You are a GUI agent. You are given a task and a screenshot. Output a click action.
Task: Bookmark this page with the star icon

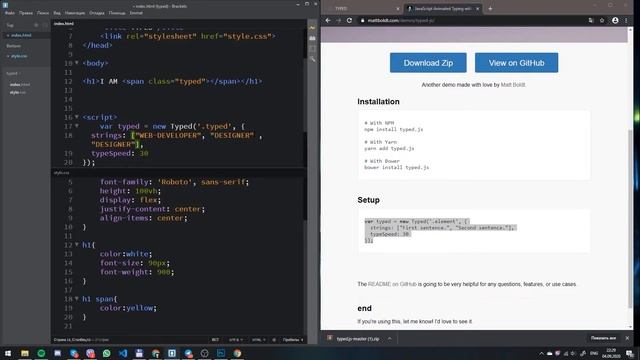[602, 20]
